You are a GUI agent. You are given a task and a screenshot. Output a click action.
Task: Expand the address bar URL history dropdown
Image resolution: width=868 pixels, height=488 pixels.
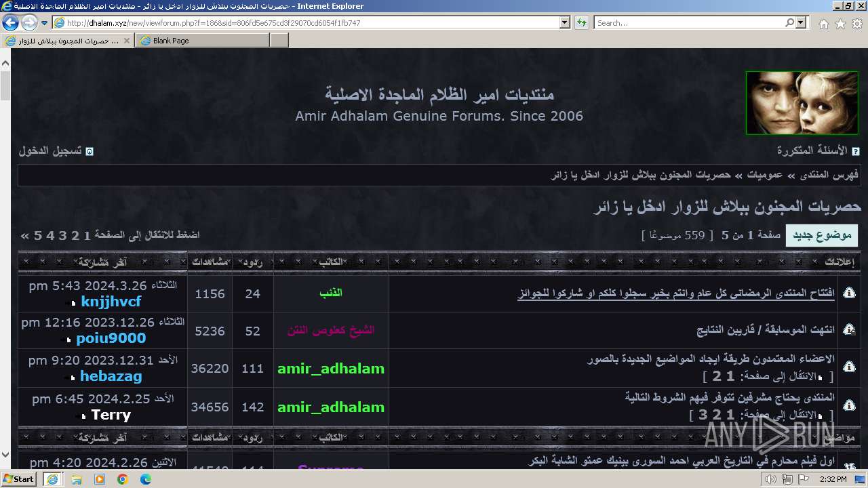(x=565, y=22)
